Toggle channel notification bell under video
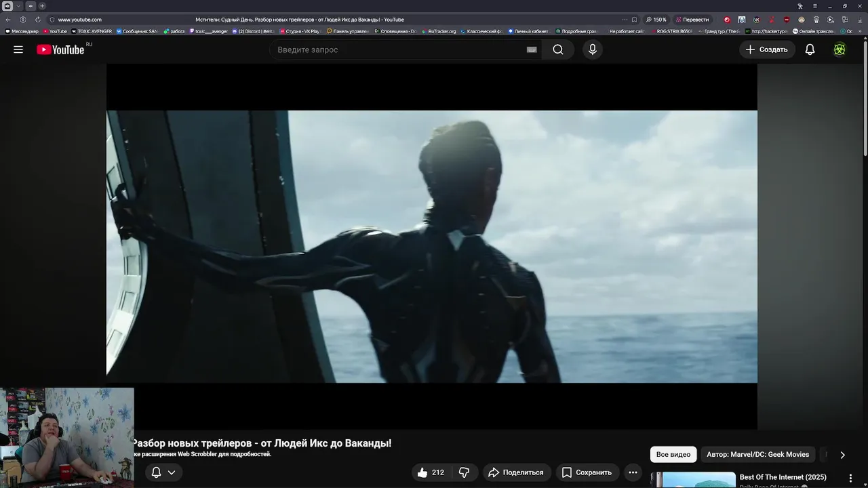 pos(156,472)
